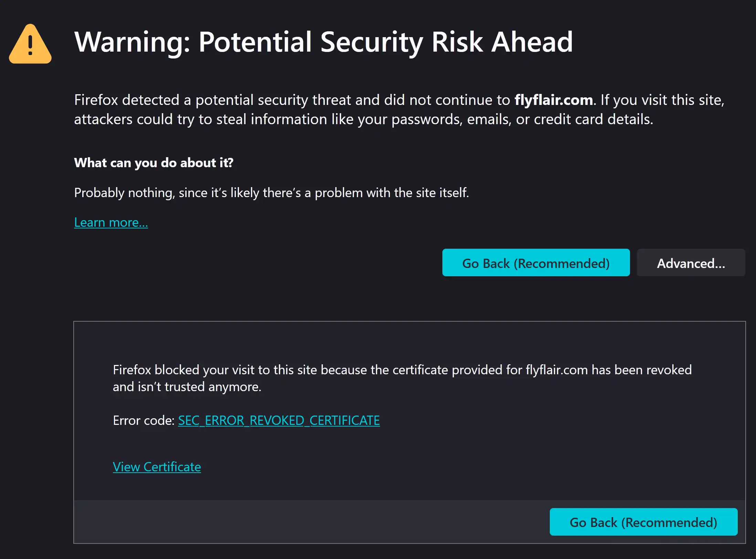Toggle the Advanced… details button
The width and height of the screenshot is (756, 559).
[x=691, y=263]
